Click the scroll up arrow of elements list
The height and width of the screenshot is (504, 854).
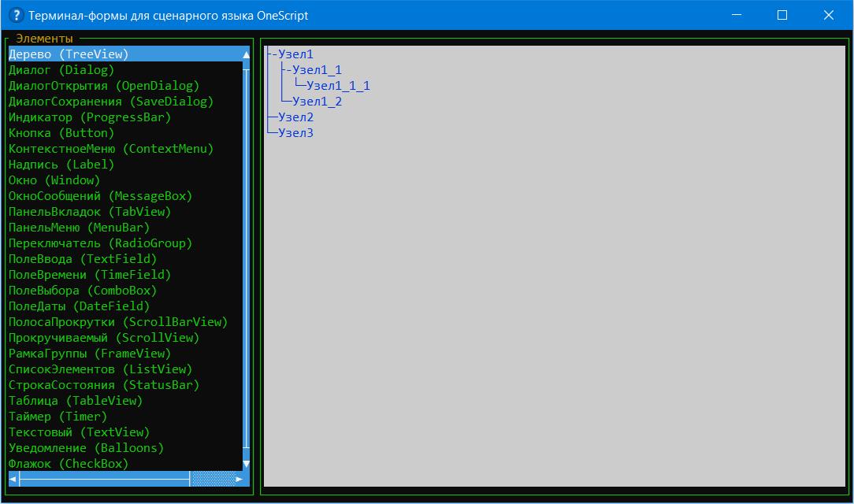pyautogui.click(x=246, y=54)
